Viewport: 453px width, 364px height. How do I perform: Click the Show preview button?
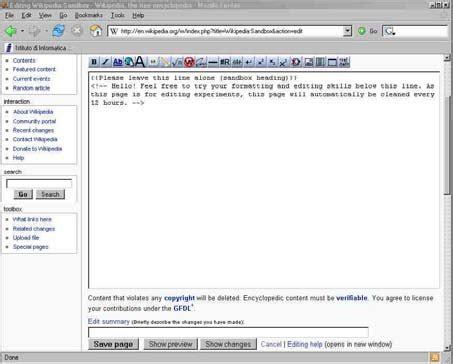[171, 344]
